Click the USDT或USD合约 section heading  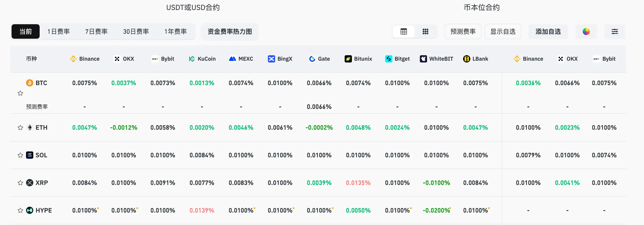(x=193, y=7)
